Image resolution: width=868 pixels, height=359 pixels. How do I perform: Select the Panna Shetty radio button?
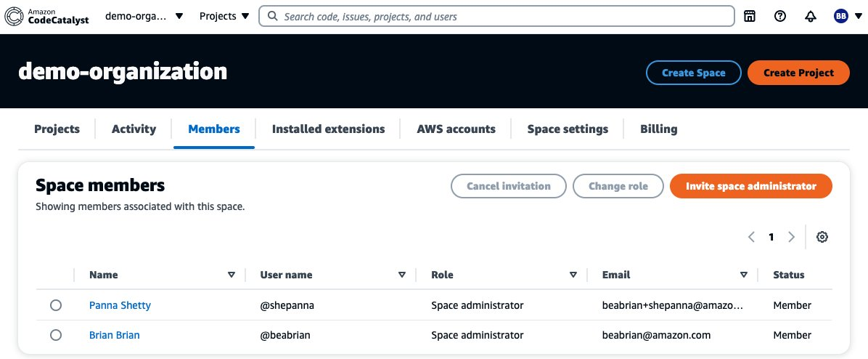56,305
